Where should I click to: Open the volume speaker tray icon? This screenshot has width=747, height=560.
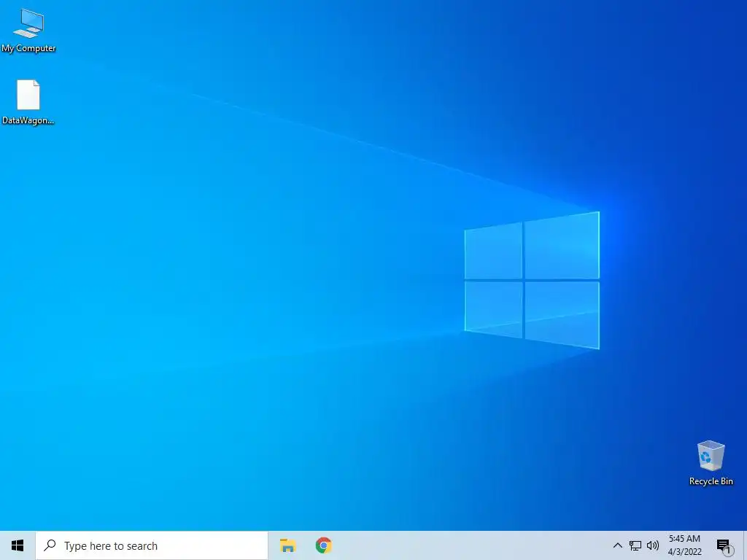[653, 545]
